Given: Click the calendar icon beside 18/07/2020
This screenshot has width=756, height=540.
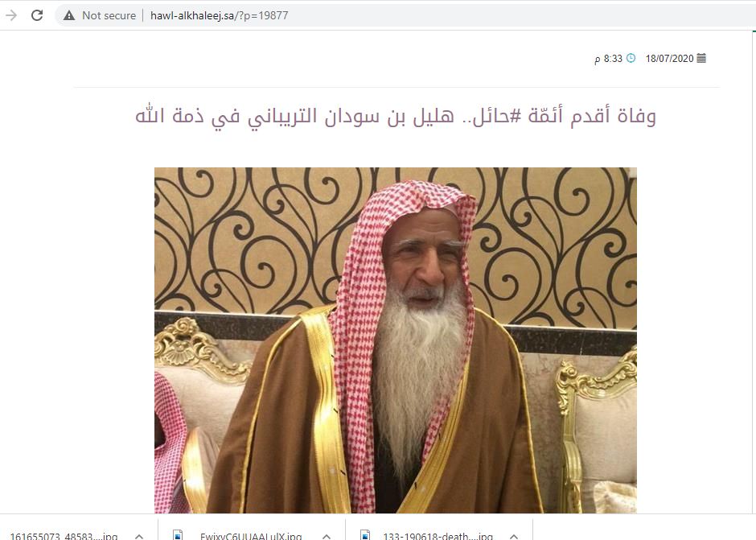Looking at the screenshot, I should tap(701, 59).
